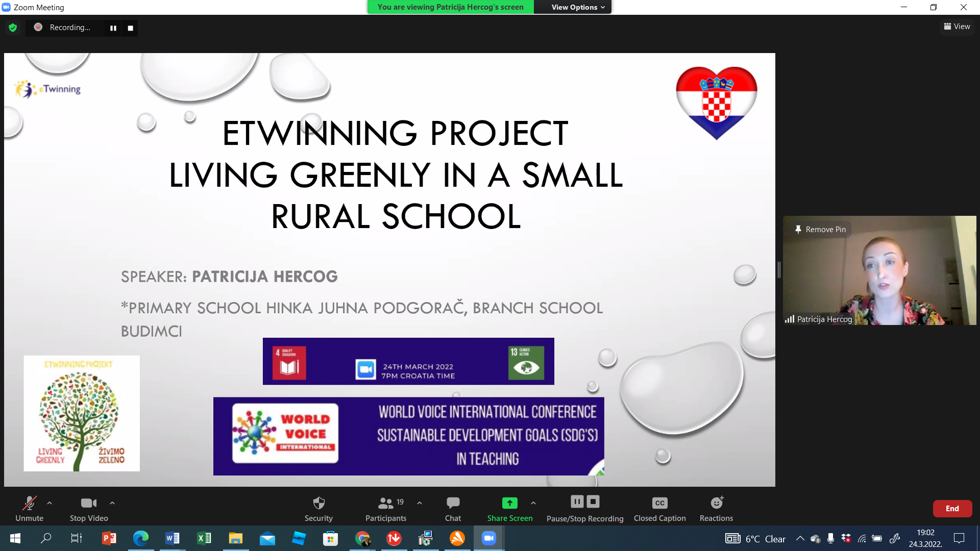Click the microphone-in-use tray icon
Viewport: 980px width, 551px height.
point(830,538)
